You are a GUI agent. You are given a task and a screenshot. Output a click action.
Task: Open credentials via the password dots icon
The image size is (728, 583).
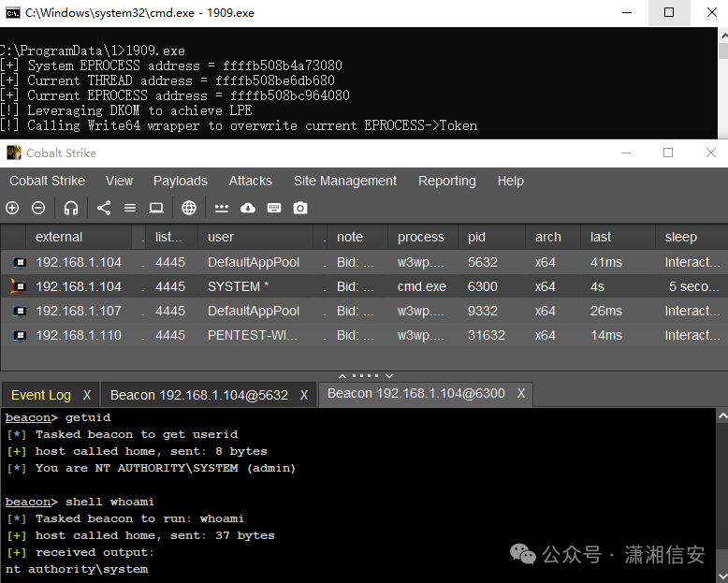tap(222, 209)
